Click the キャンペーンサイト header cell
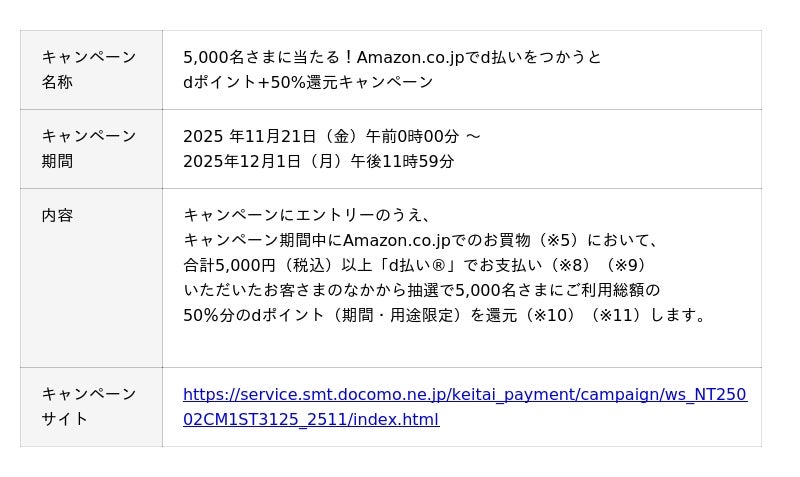This screenshot has width=800, height=477. (x=90, y=406)
